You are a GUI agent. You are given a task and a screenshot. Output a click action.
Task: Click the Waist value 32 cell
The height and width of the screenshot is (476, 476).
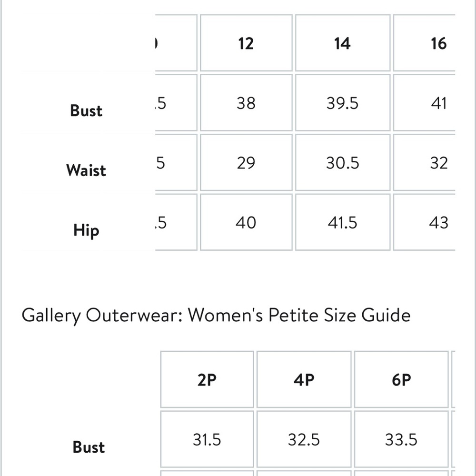point(425,162)
